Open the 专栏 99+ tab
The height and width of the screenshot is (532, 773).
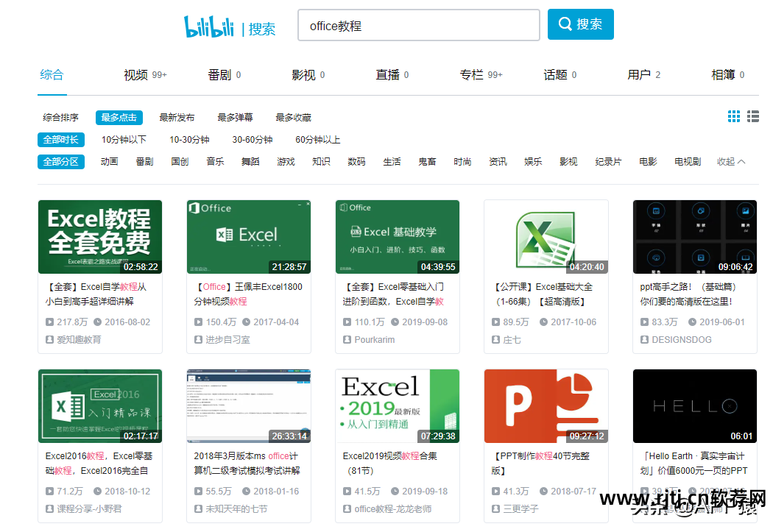click(481, 75)
